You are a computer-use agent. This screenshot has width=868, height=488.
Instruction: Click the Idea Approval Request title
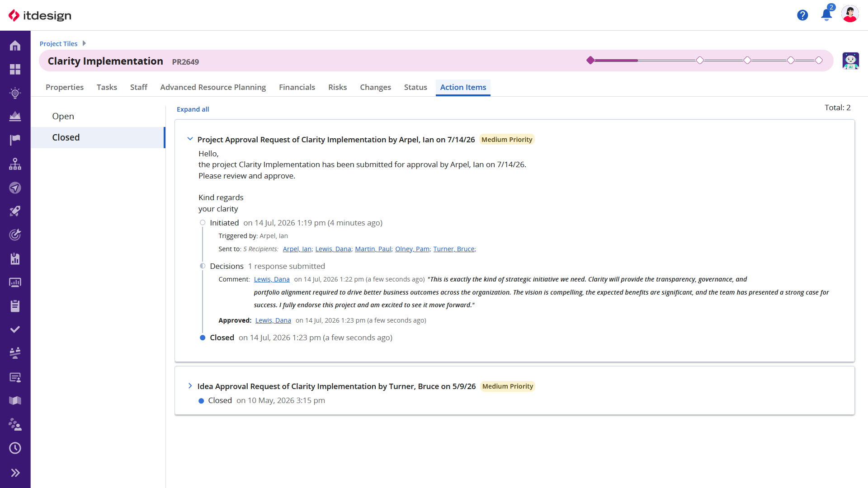pos(336,386)
